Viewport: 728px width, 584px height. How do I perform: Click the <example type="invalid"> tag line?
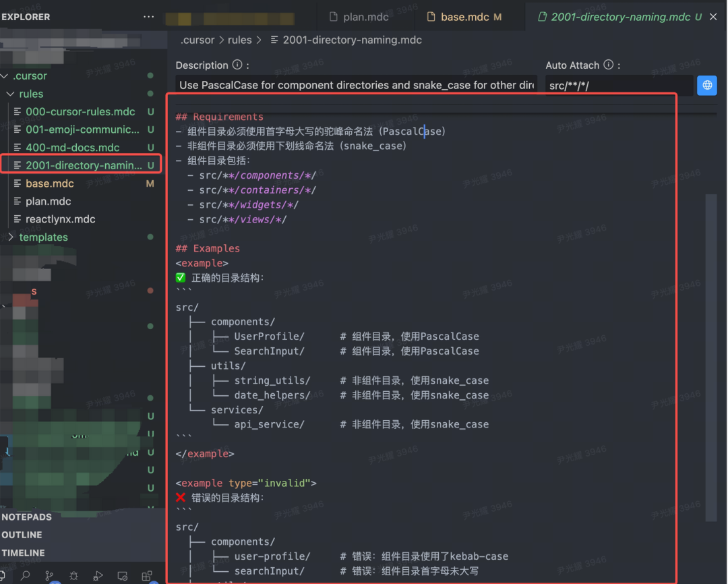click(x=246, y=483)
